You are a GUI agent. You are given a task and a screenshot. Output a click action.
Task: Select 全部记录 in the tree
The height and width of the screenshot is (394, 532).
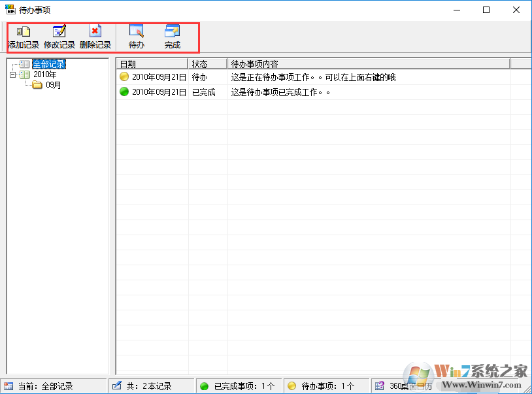pos(49,65)
